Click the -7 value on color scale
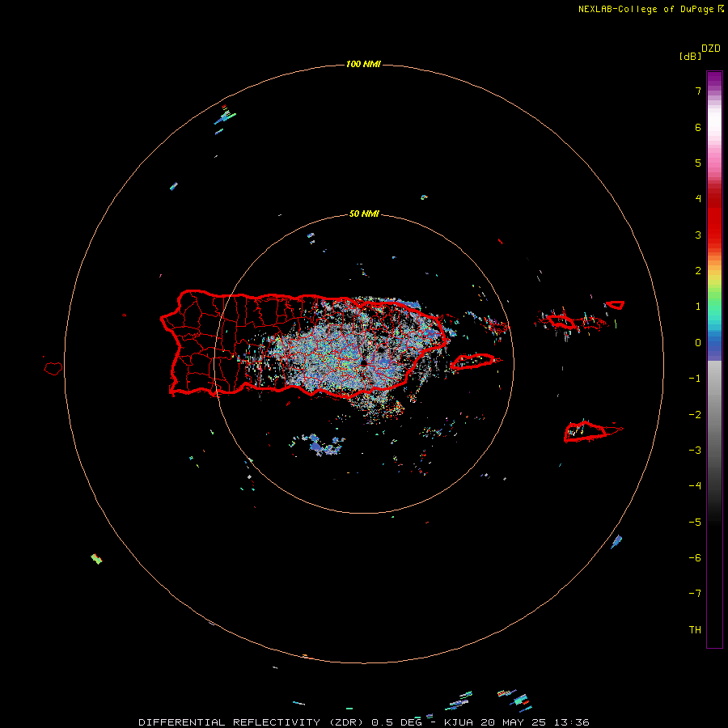Image resolution: width=728 pixels, height=728 pixels. (695, 594)
